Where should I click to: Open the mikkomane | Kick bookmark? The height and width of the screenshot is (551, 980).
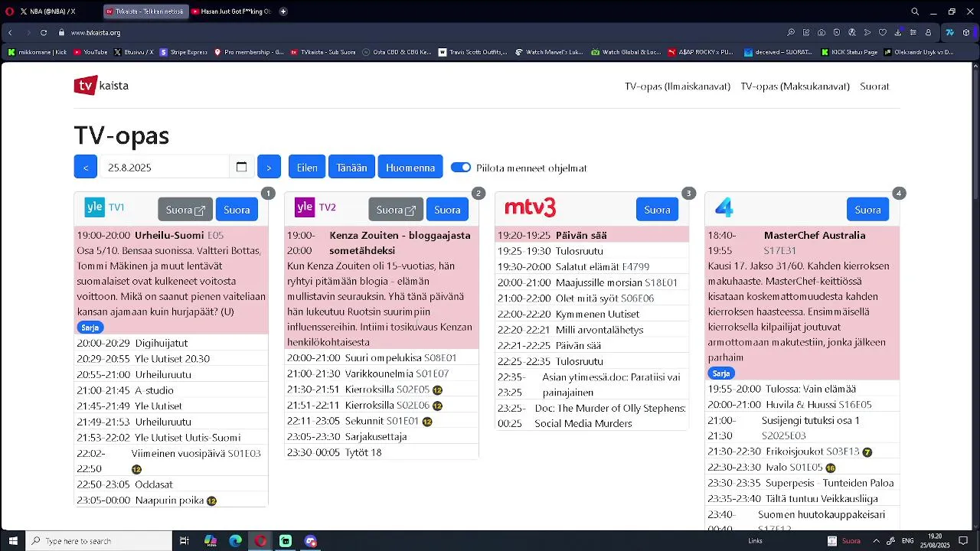(38, 52)
